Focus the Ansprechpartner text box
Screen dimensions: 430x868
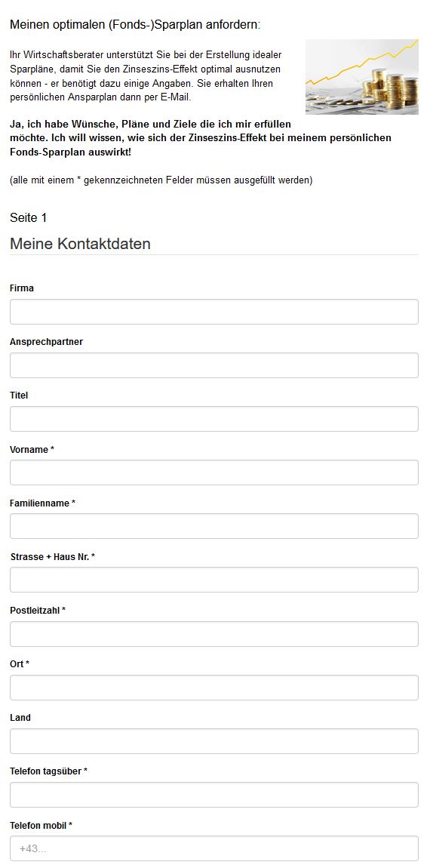(x=214, y=365)
